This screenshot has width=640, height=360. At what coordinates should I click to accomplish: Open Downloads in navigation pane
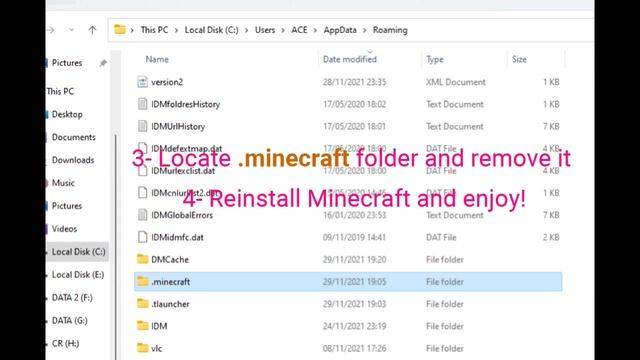73,160
